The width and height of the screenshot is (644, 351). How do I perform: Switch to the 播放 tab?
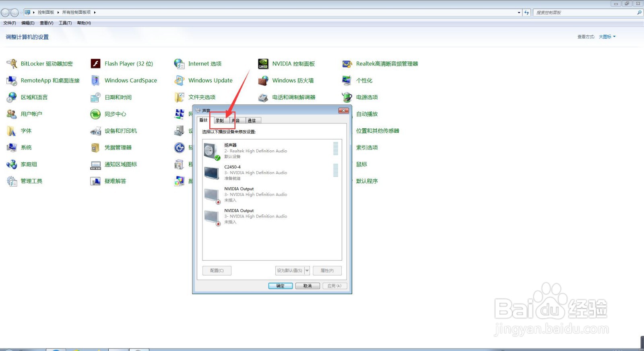204,120
